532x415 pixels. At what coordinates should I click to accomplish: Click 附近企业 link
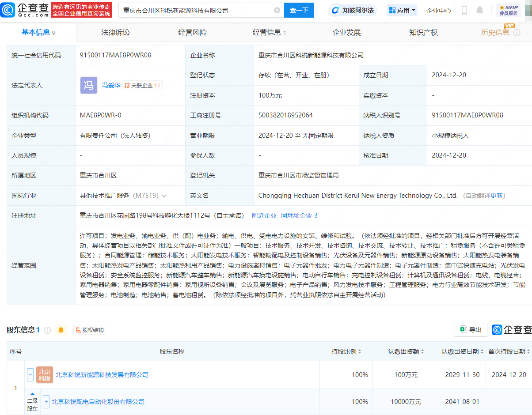point(264,215)
